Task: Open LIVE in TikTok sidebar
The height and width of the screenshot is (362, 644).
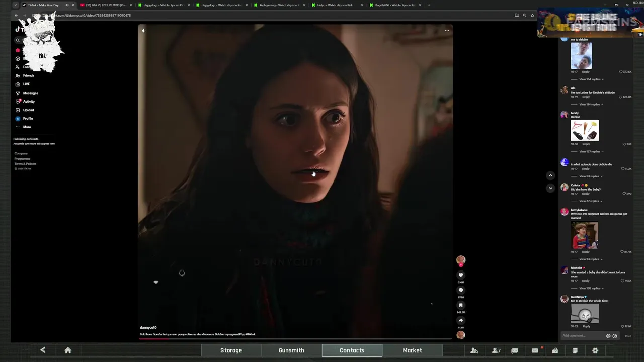Action: 23,84
